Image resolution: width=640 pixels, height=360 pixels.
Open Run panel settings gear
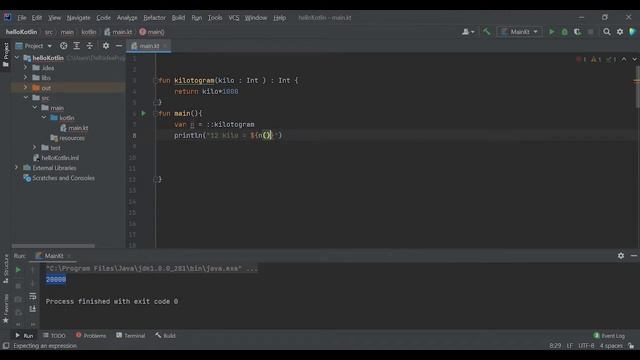(x=621, y=256)
